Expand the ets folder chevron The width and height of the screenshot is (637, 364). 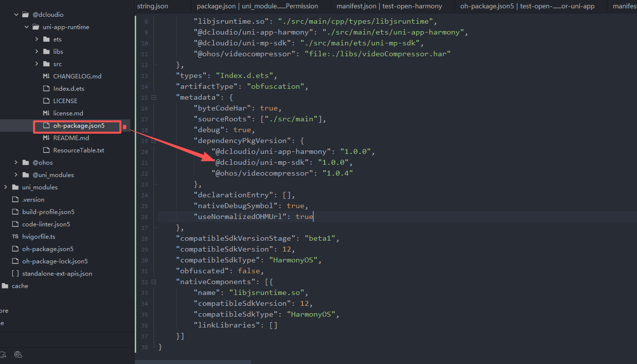click(x=37, y=39)
